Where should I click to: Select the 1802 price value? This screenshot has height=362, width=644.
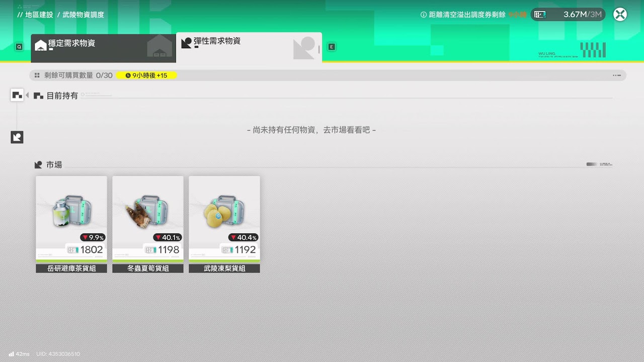pyautogui.click(x=92, y=249)
